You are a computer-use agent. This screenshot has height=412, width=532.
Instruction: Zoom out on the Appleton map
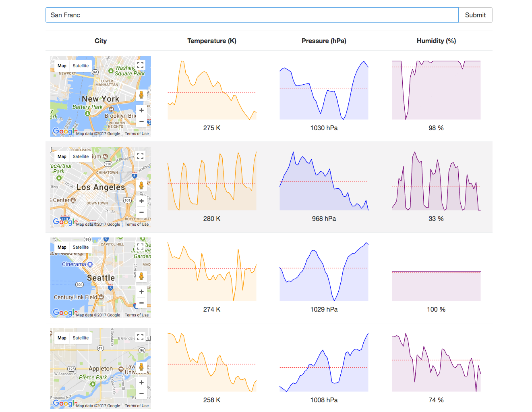[141, 393]
